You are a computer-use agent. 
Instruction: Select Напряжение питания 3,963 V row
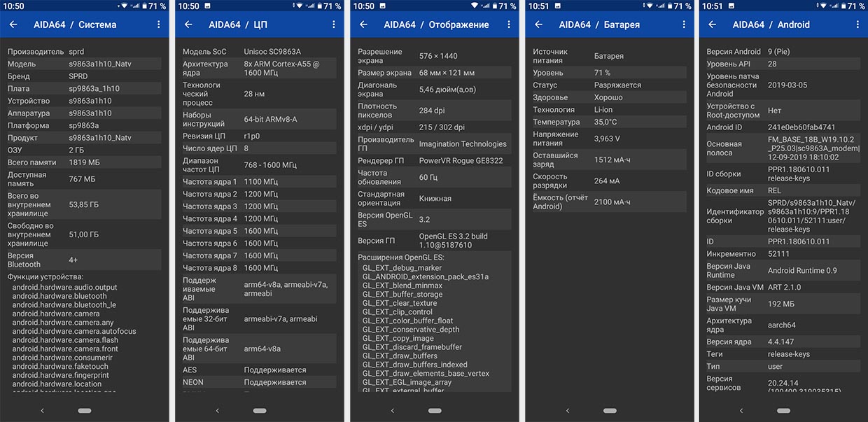609,139
